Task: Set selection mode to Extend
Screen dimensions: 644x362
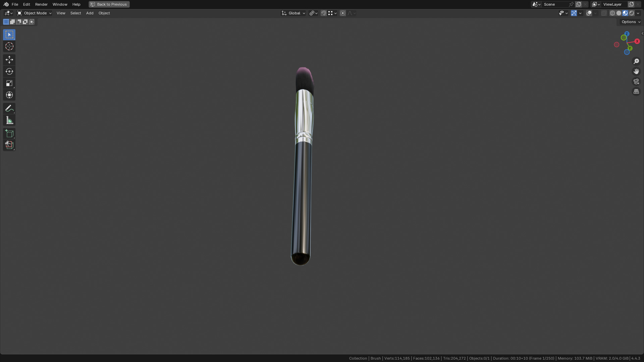Action: point(12,22)
